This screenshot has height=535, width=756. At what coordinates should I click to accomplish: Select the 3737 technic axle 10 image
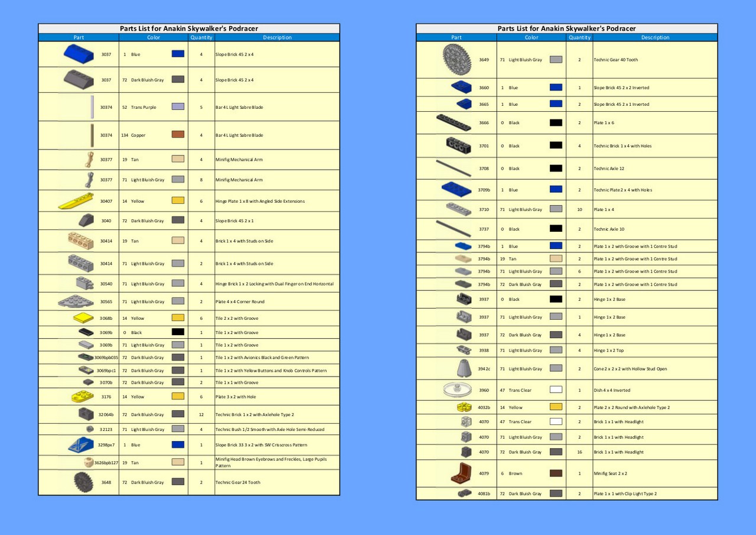pyautogui.click(x=454, y=229)
